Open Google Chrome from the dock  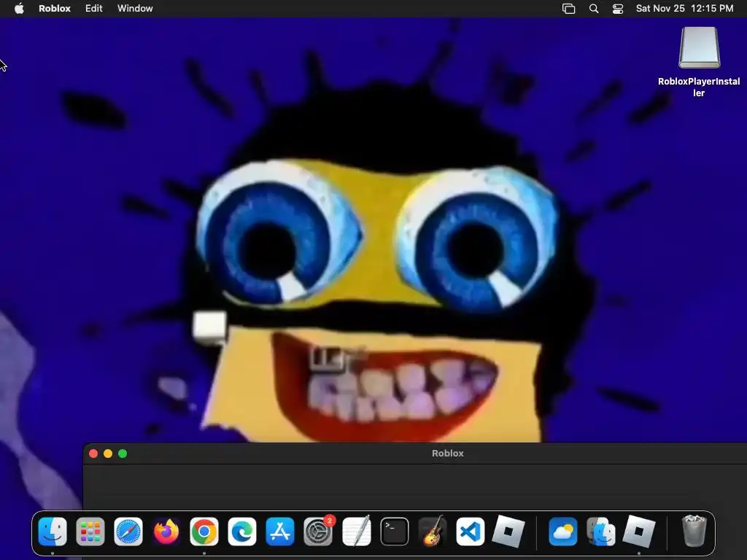click(x=204, y=531)
